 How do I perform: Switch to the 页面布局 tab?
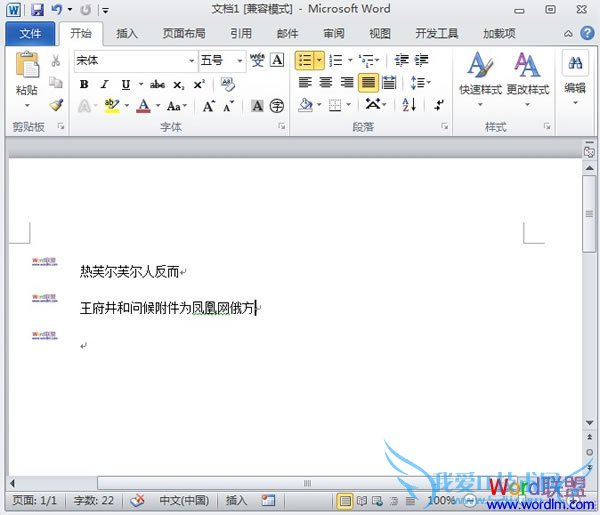(x=184, y=34)
